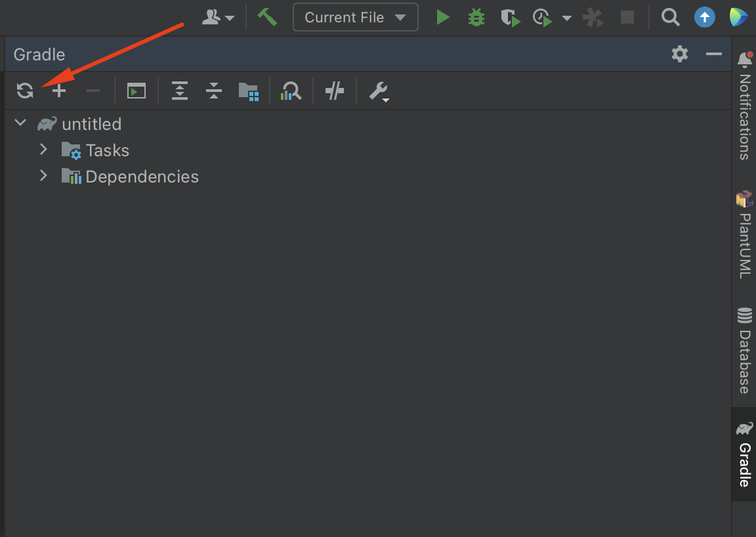This screenshot has height=537, width=756.
Task: Open profiler options dropdown arrow
Action: (567, 18)
